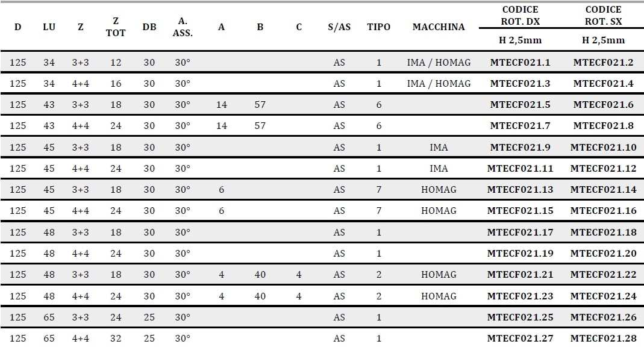Click the CODICE ROT. SX column header
The image size is (644, 347).
(604, 15)
